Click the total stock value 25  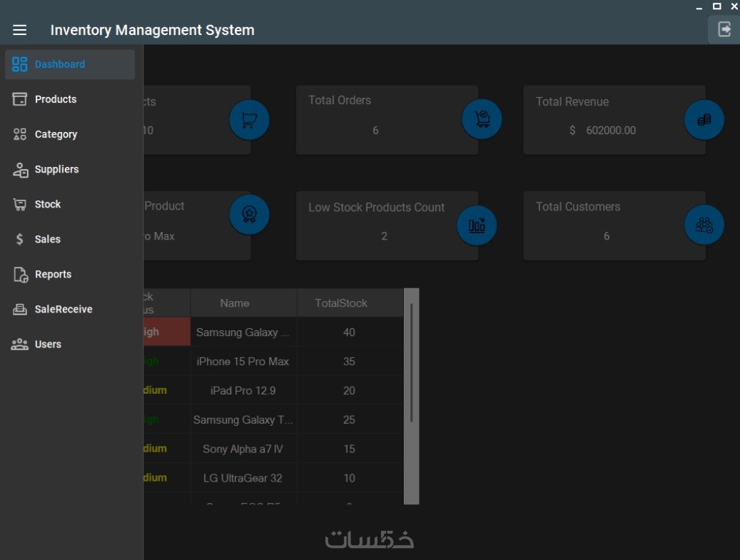[x=349, y=420]
